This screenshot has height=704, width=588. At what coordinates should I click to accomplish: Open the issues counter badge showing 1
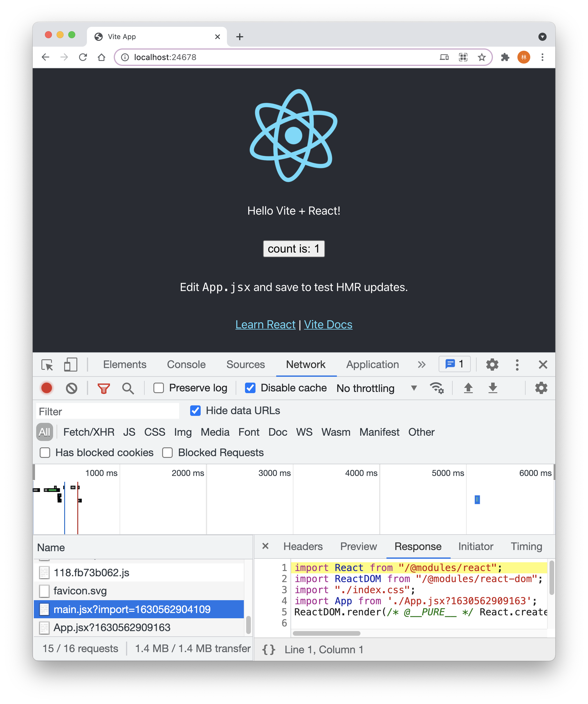point(455,364)
